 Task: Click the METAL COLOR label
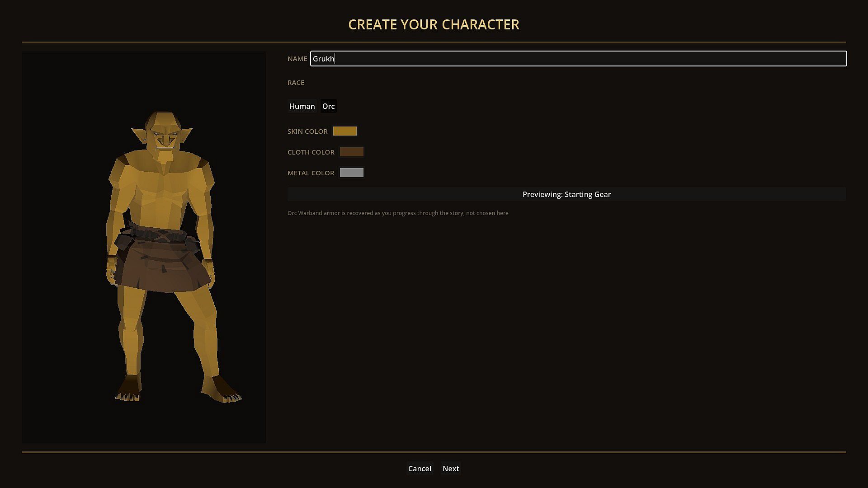click(311, 173)
